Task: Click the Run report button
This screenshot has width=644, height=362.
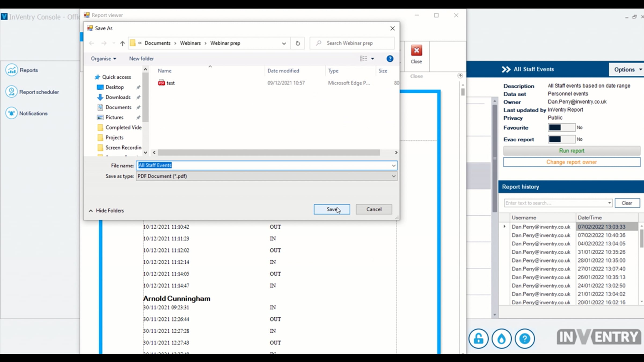Action: coord(572,151)
